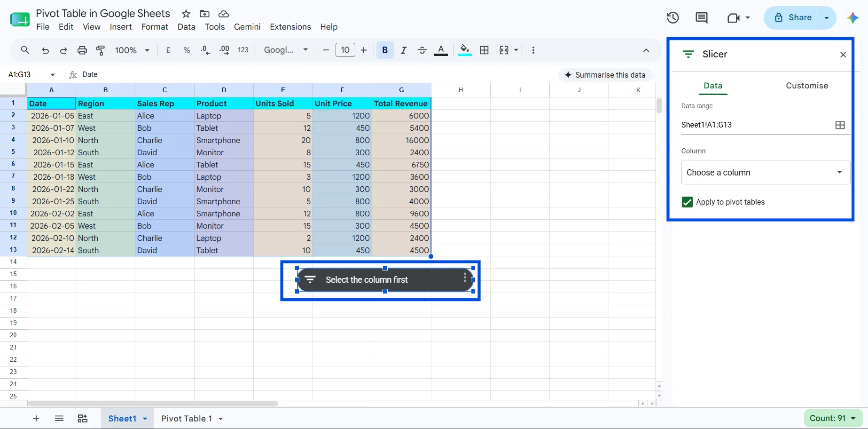This screenshot has width=868, height=429.
Task: Click the Print icon
Action: pyautogui.click(x=82, y=50)
